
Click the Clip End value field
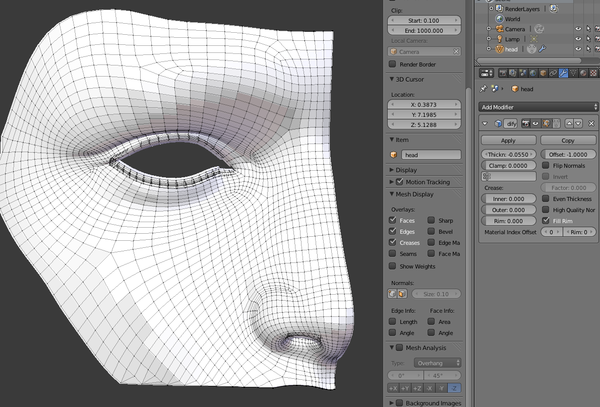click(424, 30)
